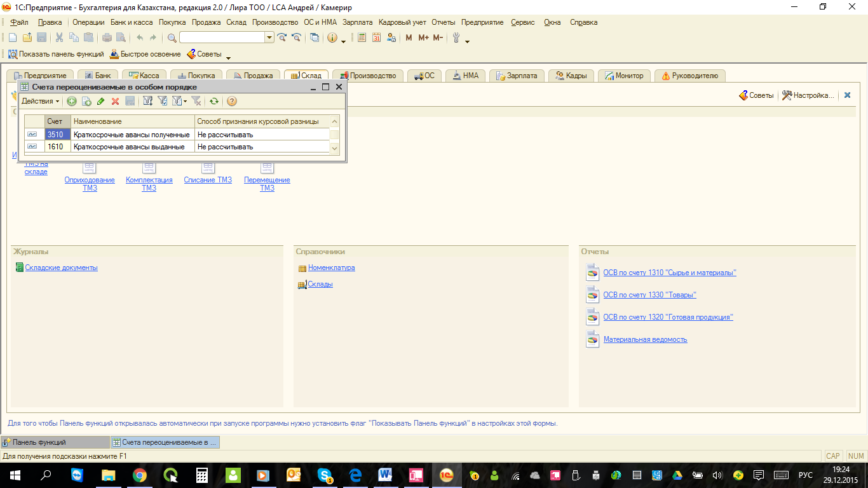Click the wrench Service tools icon
The width and height of the screenshot is (868, 488).
(456, 37)
